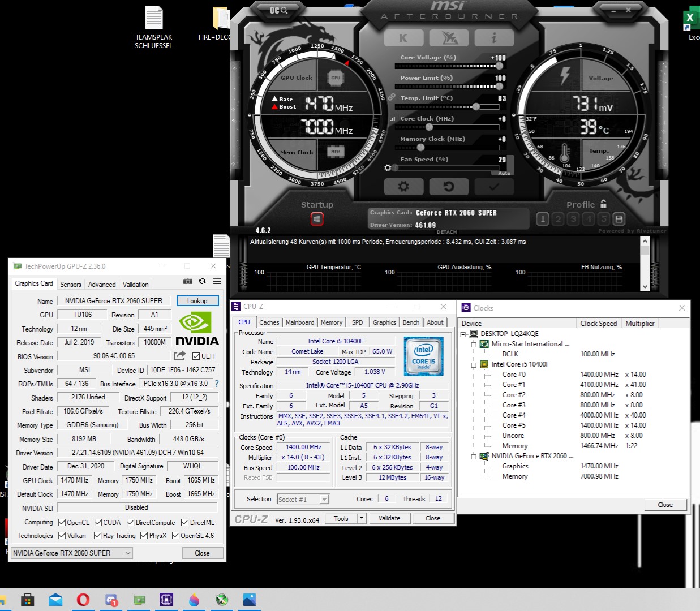Switch to GPU-Z Advanced tab

tap(102, 284)
